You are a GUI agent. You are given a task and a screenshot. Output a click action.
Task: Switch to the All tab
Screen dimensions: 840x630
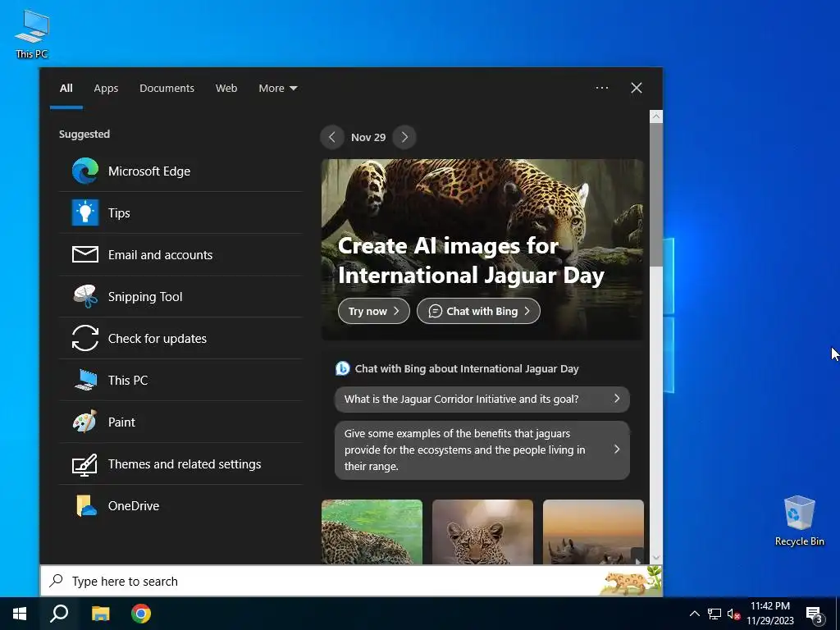point(66,88)
